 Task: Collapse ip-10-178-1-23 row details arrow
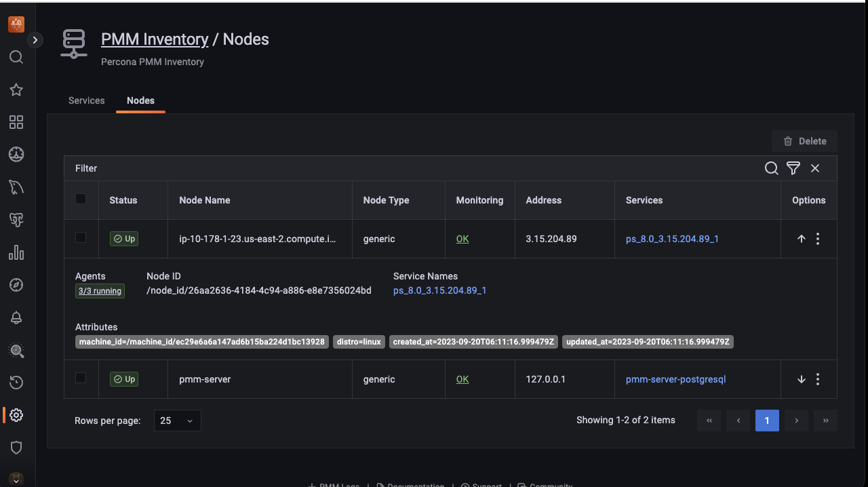801,239
